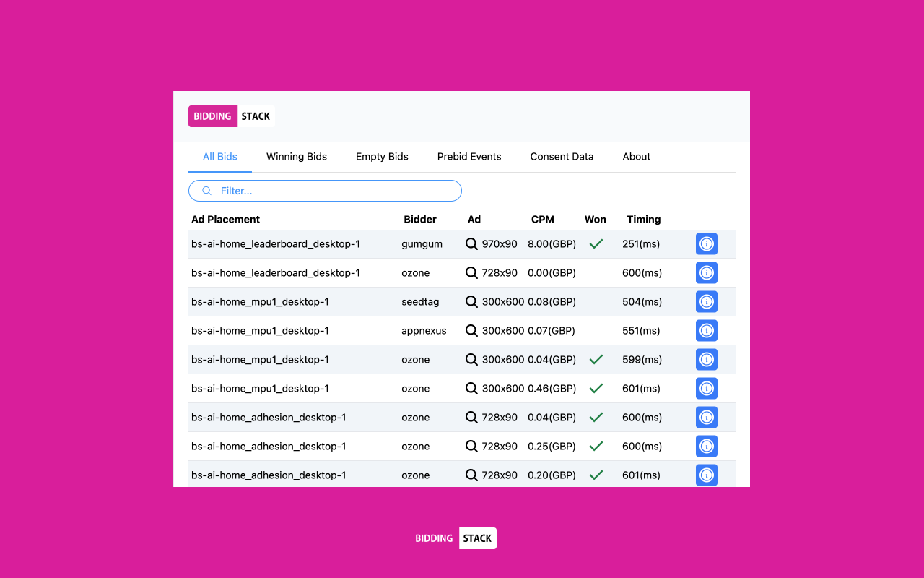924x578 pixels.
Task: Open info for the 0.04 GBP mpu1 bid
Action: (x=706, y=359)
